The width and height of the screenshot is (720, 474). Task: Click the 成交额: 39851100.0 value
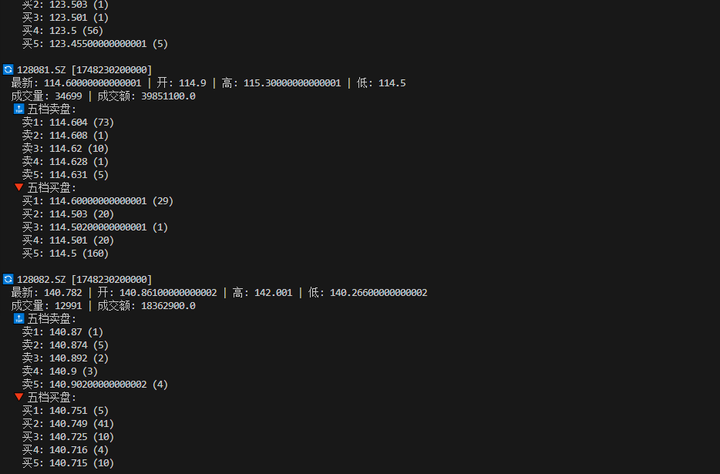click(x=146, y=96)
